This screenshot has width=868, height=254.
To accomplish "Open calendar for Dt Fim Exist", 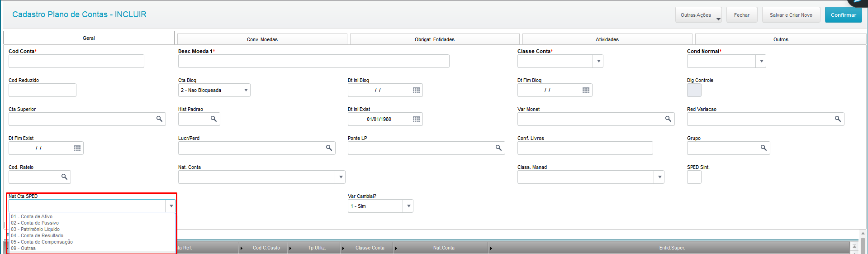I will tap(77, 149).
